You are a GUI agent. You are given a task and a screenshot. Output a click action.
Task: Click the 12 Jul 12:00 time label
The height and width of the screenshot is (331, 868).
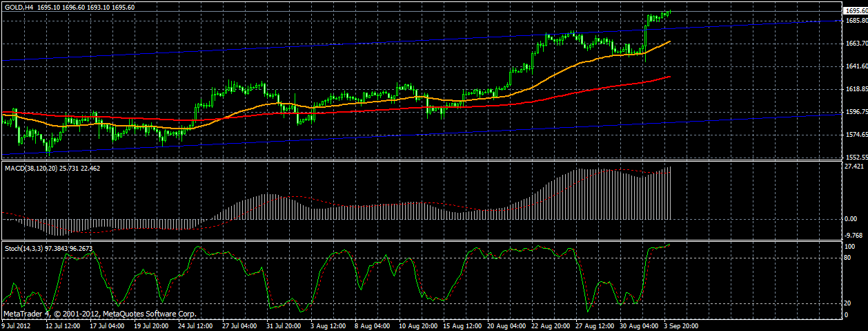tap(63, 325)
